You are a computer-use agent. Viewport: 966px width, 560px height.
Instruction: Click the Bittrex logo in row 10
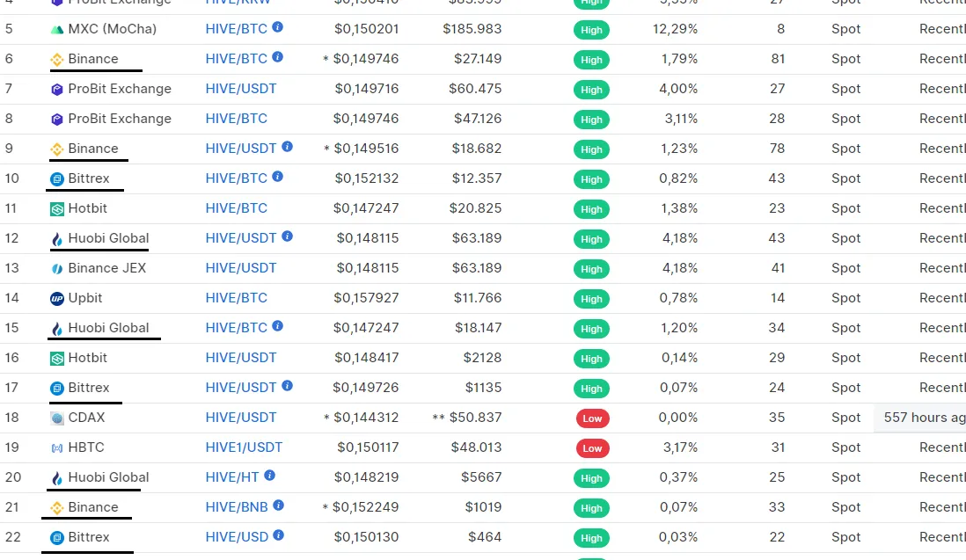point(56,179)
